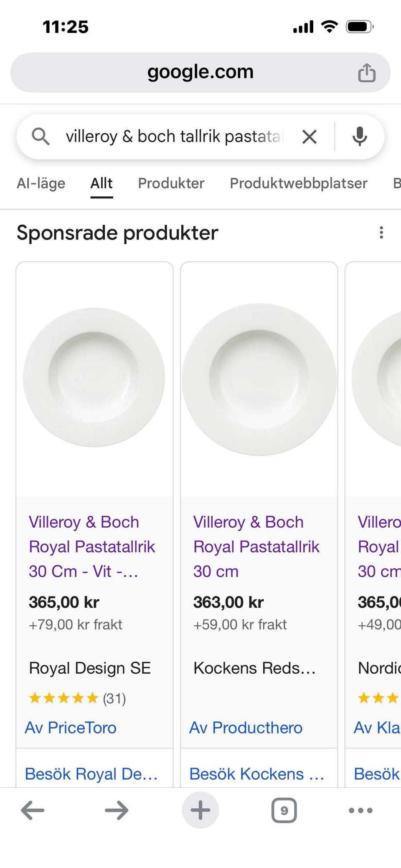Tap the google.com address bar
Image resolution: width=401 pixels, height=868 pixels.
coord(200,72)
